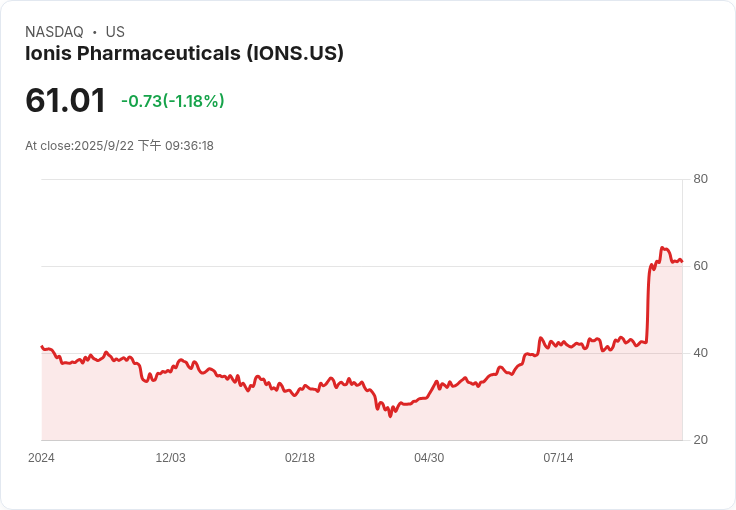
Task: Click the 61.01 current price
Action: pyautogui.click(x=65, y=101)
